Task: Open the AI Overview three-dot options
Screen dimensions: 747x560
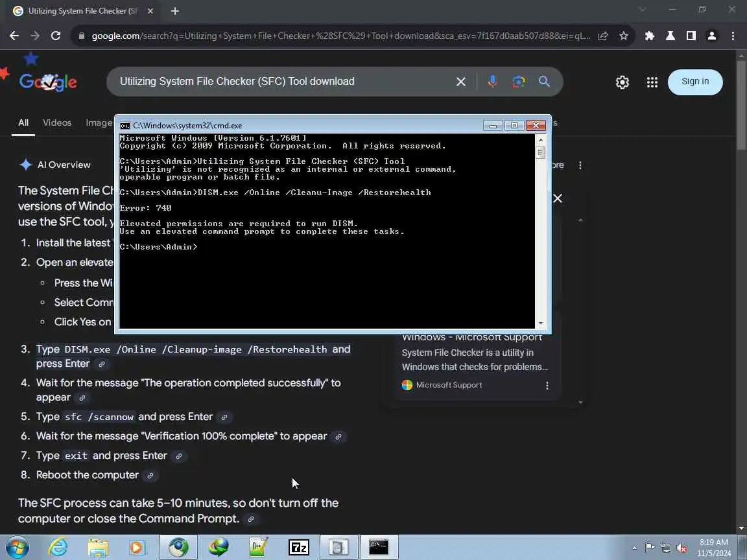Action: [580, 165]
